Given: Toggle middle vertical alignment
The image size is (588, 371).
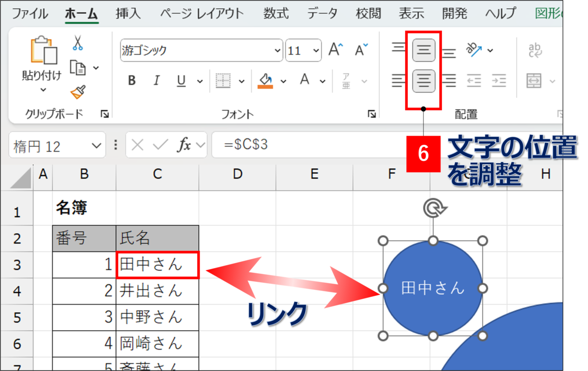Looking at the screenshot, I should (x=424, y=50).
